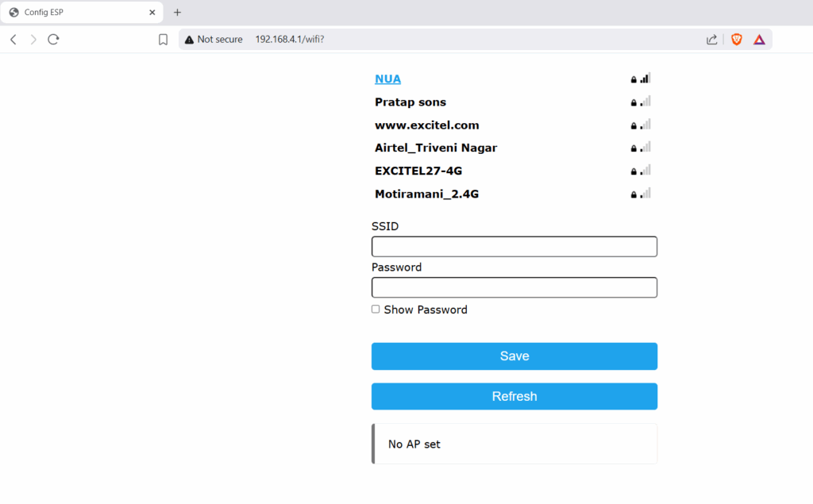813x504 pixels.
Task: Focus the SSID input field
Action: coord(514,246)
